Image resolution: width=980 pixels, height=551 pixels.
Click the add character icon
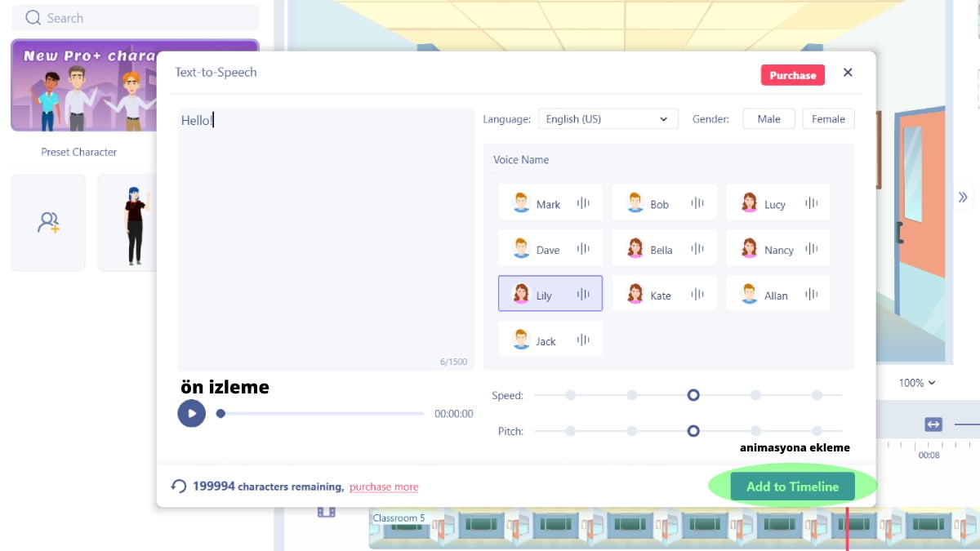48,222
